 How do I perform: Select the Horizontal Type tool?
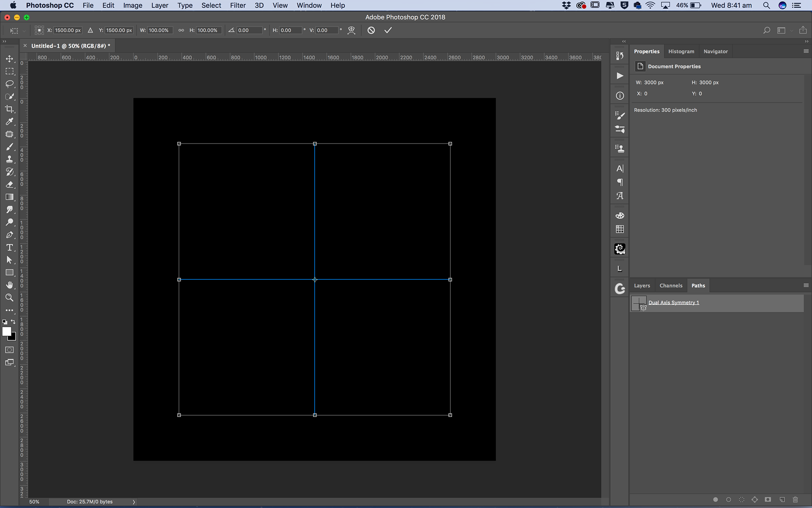[9, 248]
